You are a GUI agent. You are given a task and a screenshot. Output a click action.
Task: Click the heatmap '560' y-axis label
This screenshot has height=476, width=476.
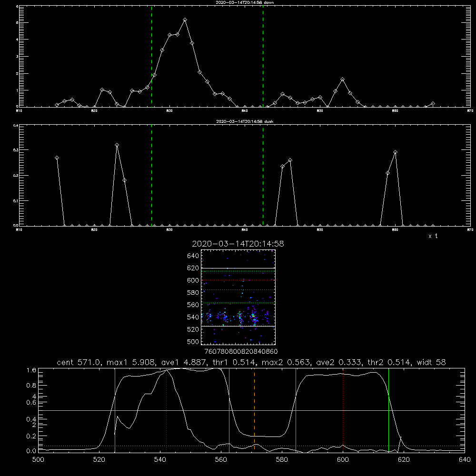[x=193, y=305]
